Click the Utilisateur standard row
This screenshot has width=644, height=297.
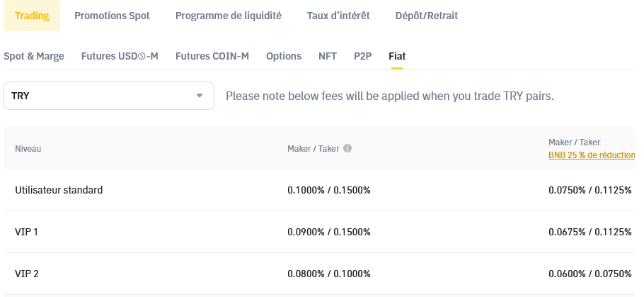[59, 190]
